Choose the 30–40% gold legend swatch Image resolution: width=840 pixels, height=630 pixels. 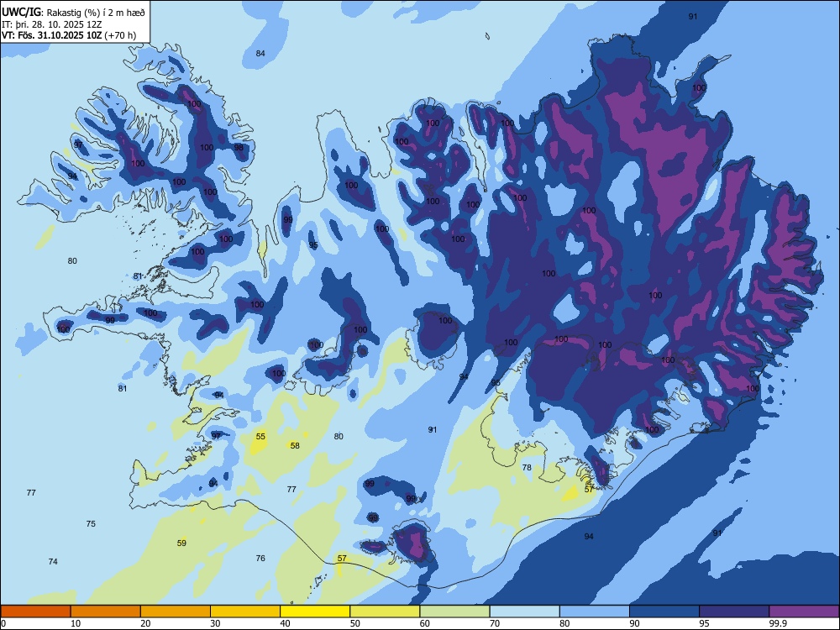pyautogui.click(x=245, y=612)
